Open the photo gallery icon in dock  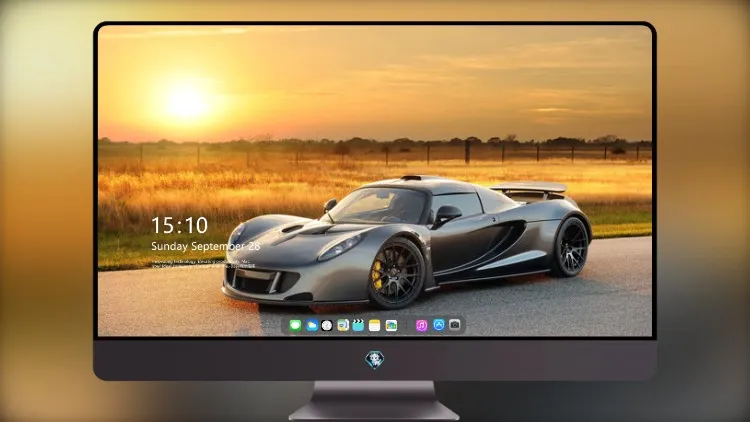pyautogui.click(x=391, y=325)
